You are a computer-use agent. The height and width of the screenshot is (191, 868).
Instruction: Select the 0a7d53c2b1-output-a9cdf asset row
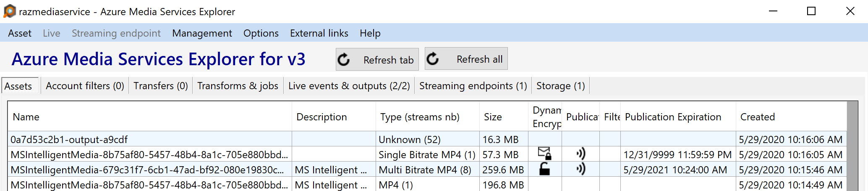69,139
